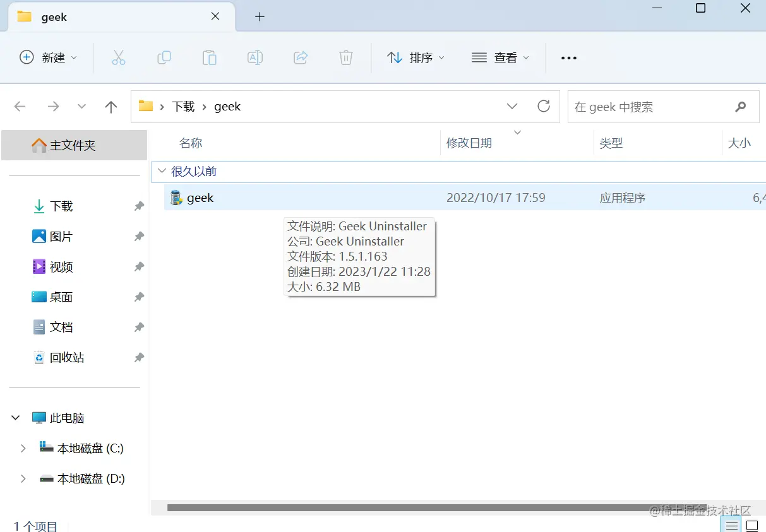The image size is (766, 532).
Task: Click the 2022/10/17 17:59 date cell
Action: point(496,198)
